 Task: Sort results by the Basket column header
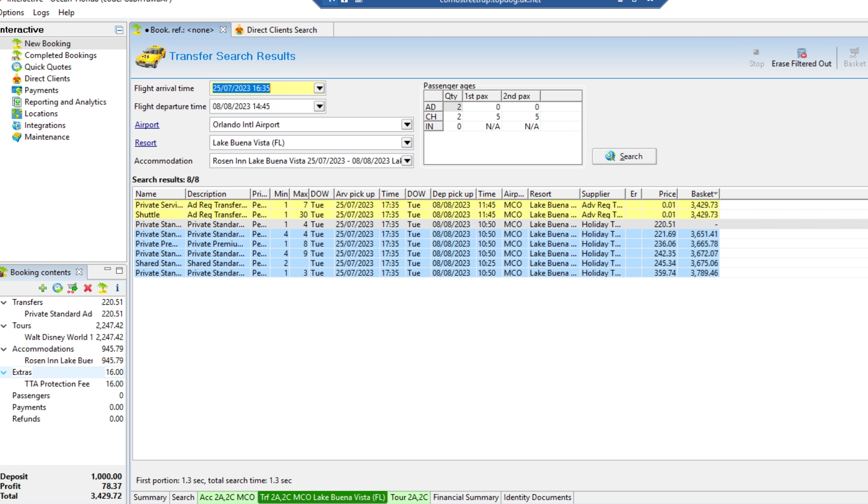click(x=698, y=194)
